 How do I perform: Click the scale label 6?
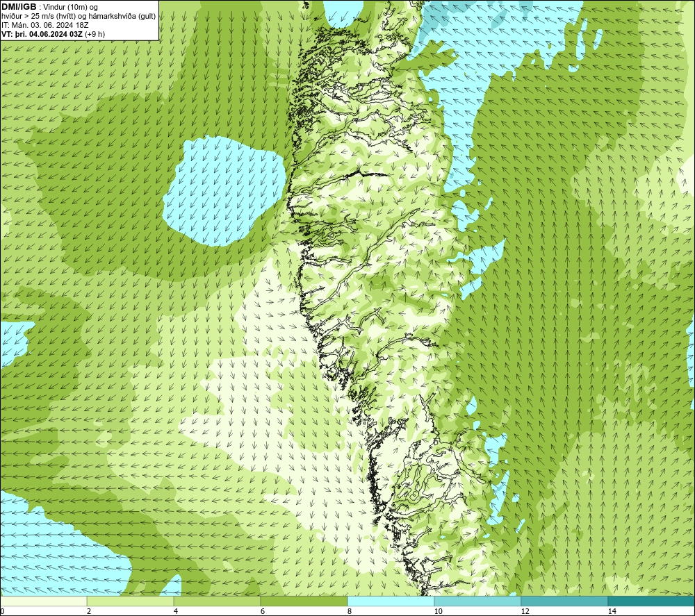tap(263, 612)
